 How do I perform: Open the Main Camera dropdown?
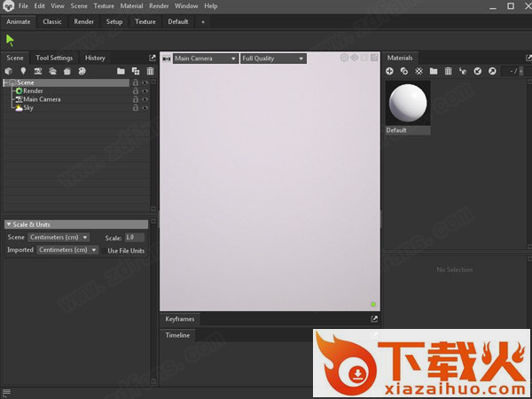[206, 59]
